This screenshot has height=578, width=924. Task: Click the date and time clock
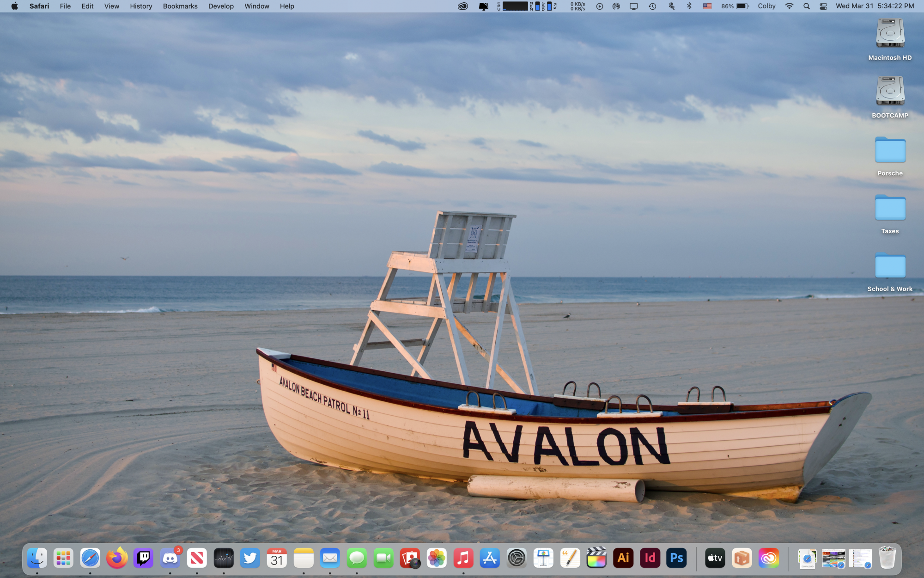875,6
